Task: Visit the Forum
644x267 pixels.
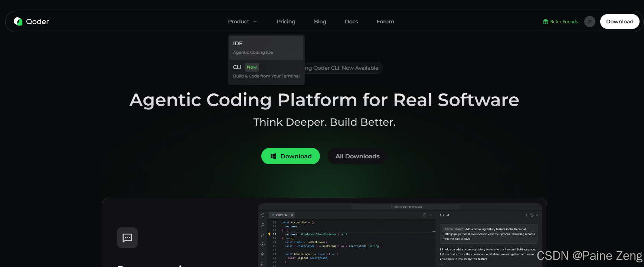Action: [385, 22]
